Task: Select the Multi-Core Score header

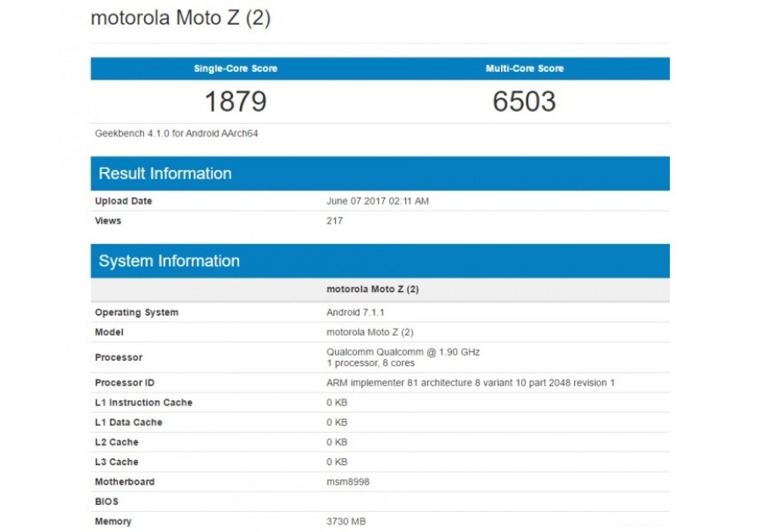Action: pyautogui.click(x=525, y=69)
